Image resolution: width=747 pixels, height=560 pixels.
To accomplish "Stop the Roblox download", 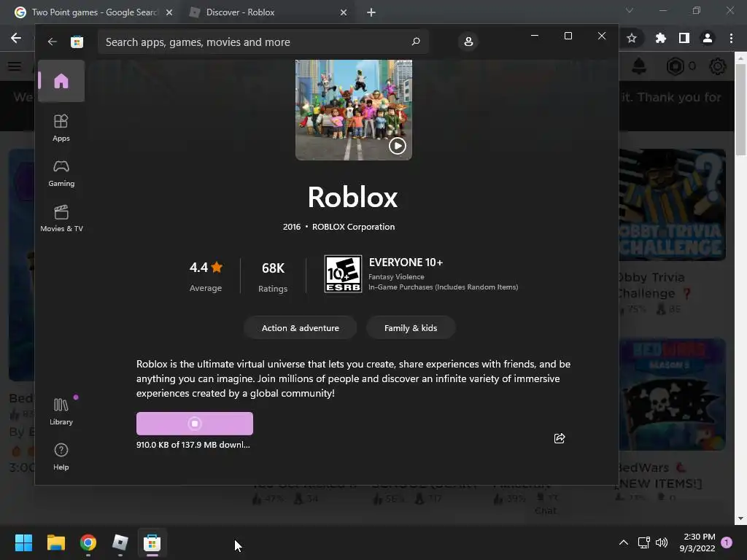I will 194,424.
